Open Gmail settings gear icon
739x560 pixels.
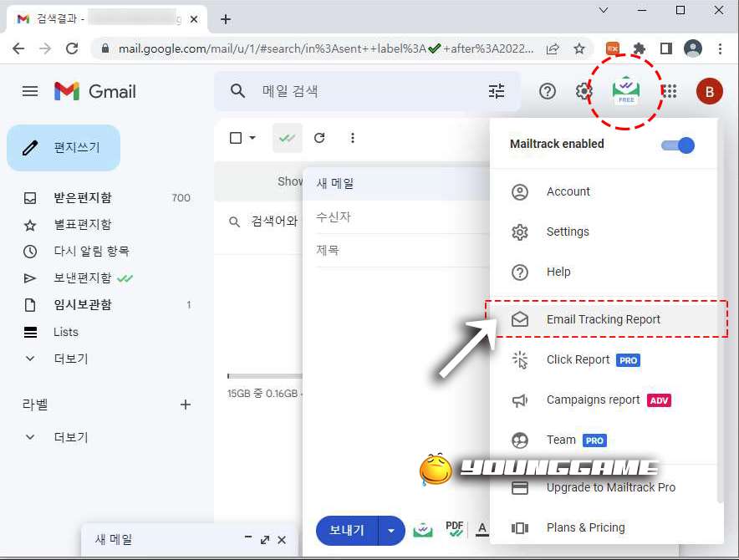coord(584,91)
